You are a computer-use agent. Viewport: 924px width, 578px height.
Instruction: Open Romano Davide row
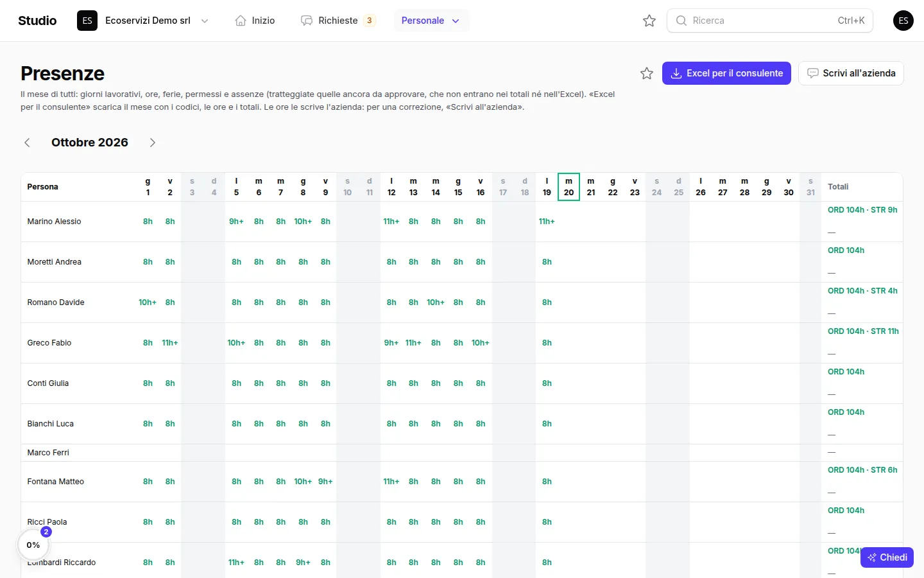(x=462, y=302)
